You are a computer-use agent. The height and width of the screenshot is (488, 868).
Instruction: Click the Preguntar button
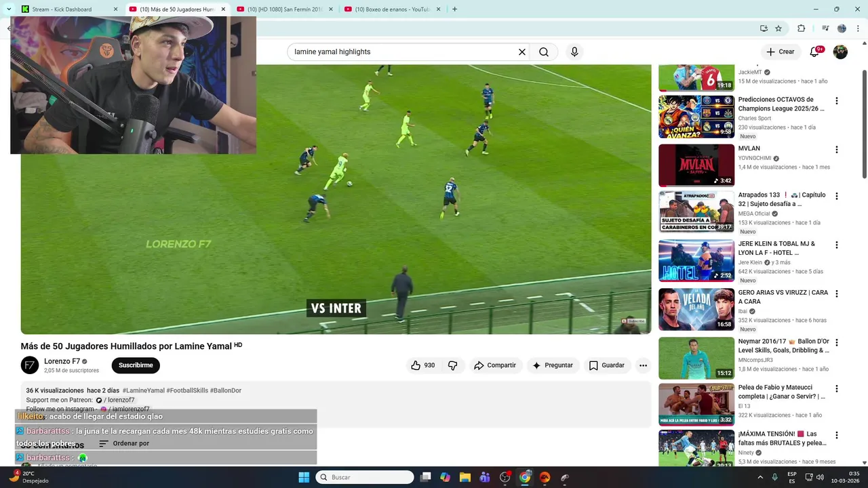(553, 365)
